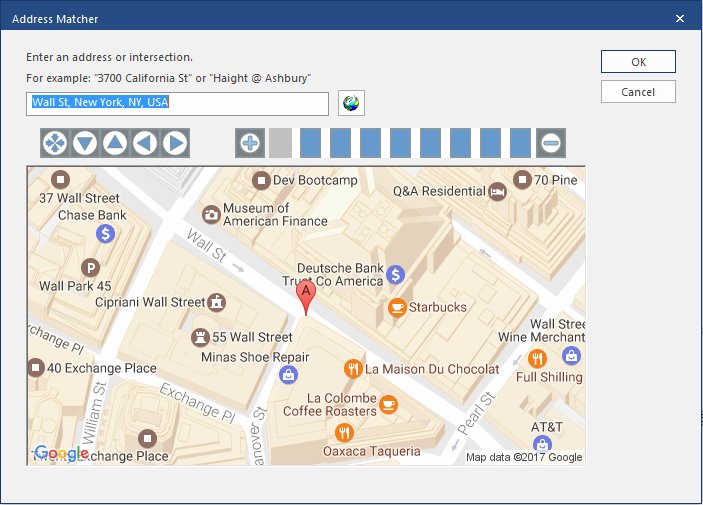Click the Cancel button
Viewport: 703px width, 505px height.
(638, 92)
